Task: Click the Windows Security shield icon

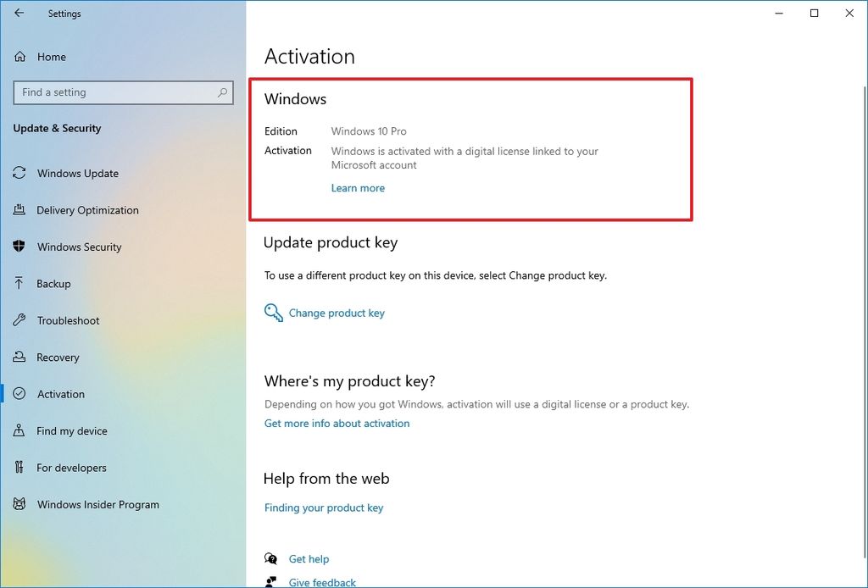Action: click(x=19, y=247)
